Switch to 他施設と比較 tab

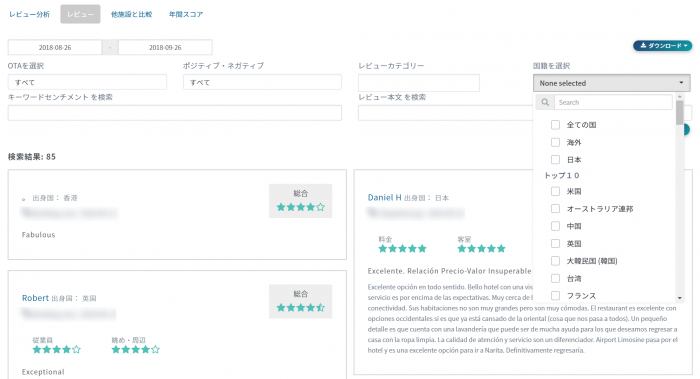[x=132, y=14]
